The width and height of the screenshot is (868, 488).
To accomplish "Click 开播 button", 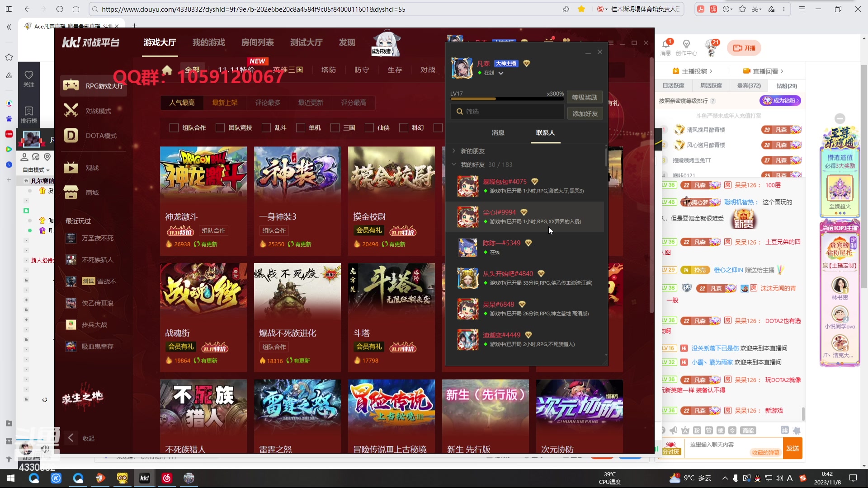I will click(744, 48).
